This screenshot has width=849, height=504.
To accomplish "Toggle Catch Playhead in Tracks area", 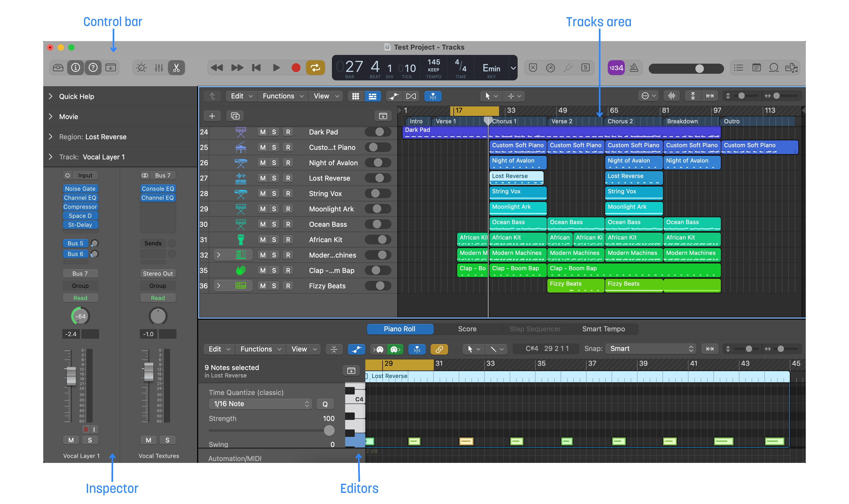I will point(433,96).
